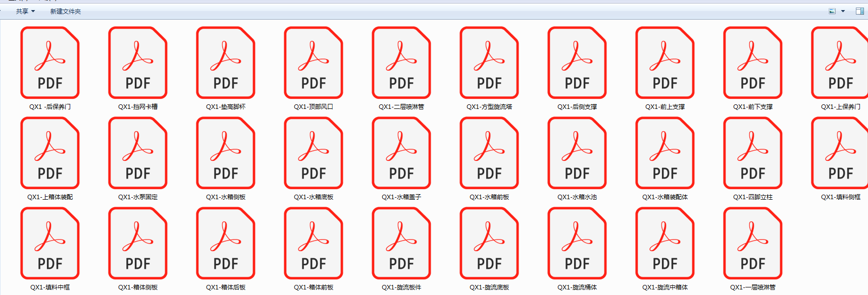Viewport: 868px width, 295px height.
Task: Click the change view icon in toolbar
Action: click(x=832, y=11)
